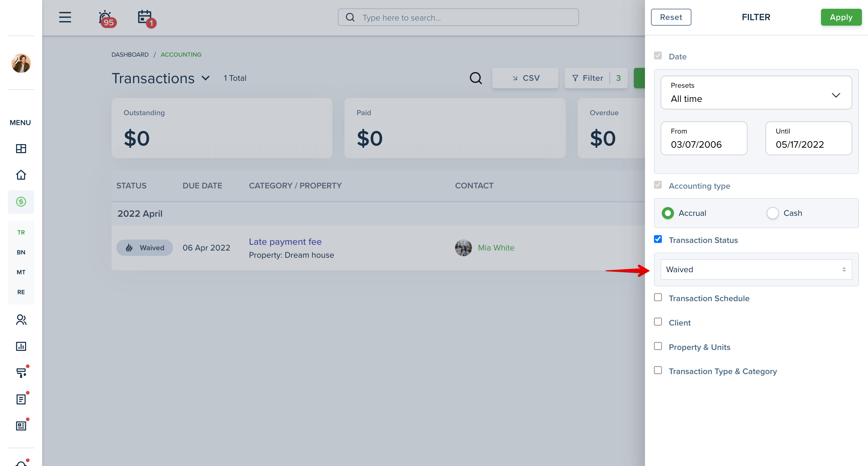This screenshot has width=868, height=466.
Task: Open the Presets All time dropdown
Action: 756,92
